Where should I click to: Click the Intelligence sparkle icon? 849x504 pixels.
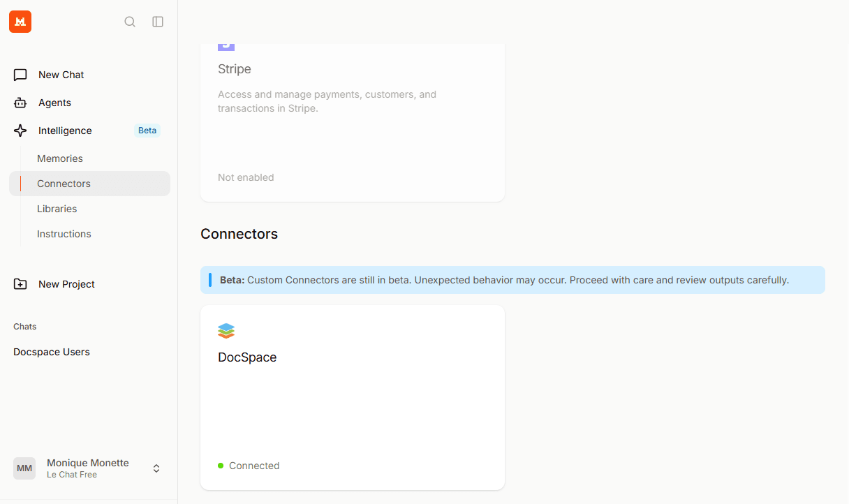click(x=20, y=131)
